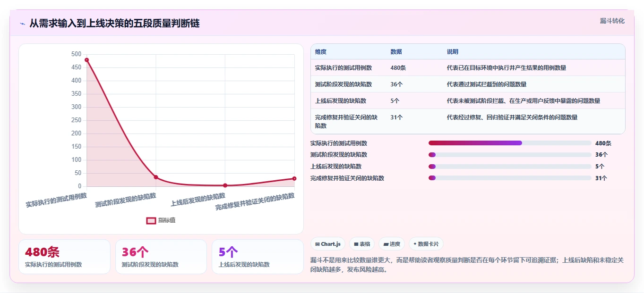
Task: Click the x-axis label 测试阶段发现的缺陷数 under the chart
Action: [x=126, y=200]
